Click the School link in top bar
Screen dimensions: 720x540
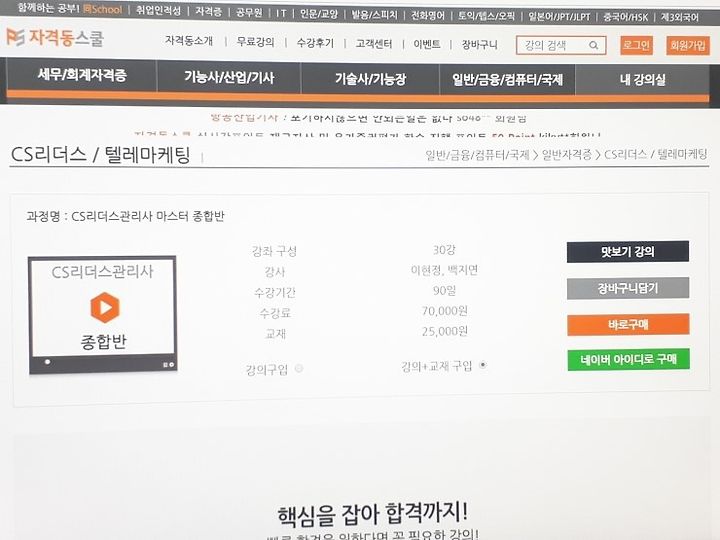103,9
